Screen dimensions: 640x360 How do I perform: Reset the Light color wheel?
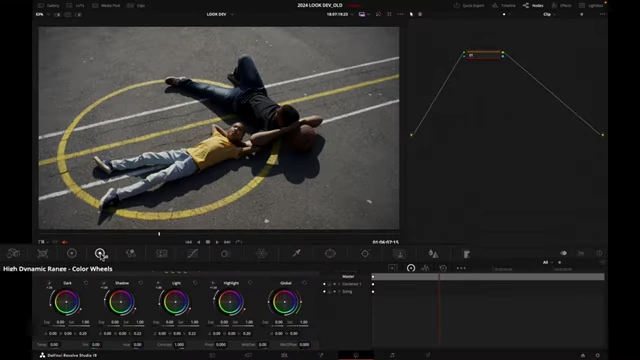click(195, 283)
